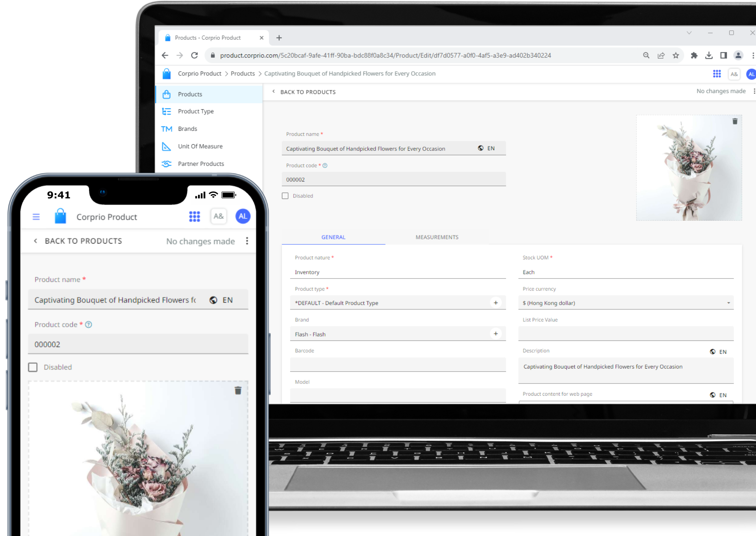Image resolution: width=756 pixels, height=536 pixels.
Task: Click the Barcode input field
Action: 398,365
